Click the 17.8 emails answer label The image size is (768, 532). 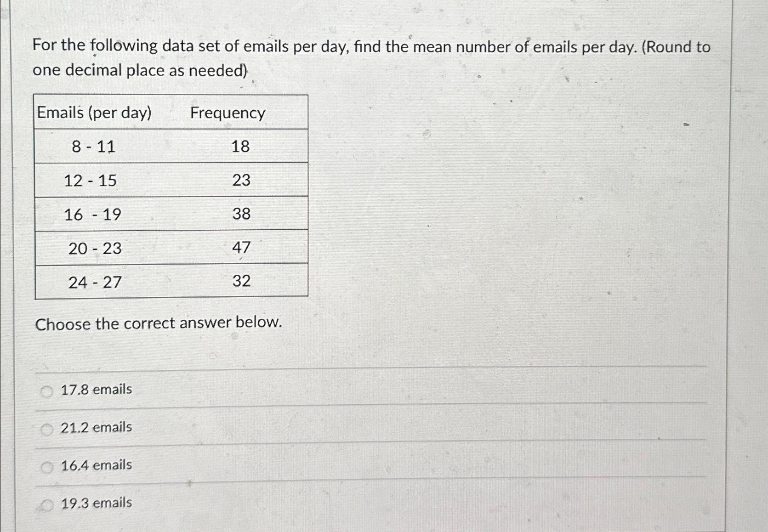(96, 390)
